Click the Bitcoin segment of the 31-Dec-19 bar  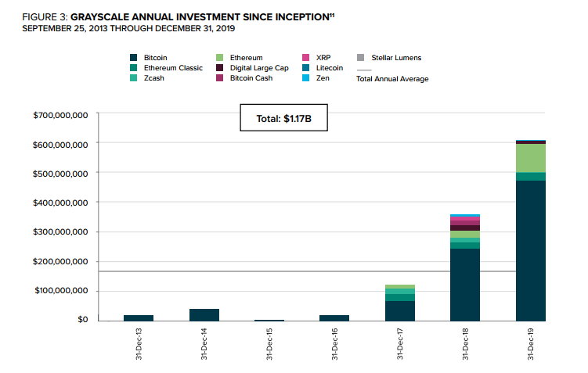tap(530, 250)
